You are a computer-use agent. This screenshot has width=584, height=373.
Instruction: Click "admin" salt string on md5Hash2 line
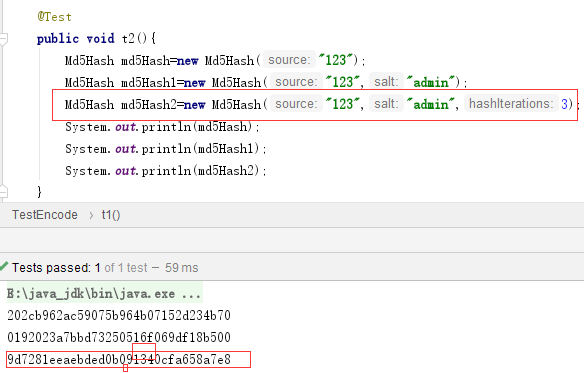click(432, 104)
